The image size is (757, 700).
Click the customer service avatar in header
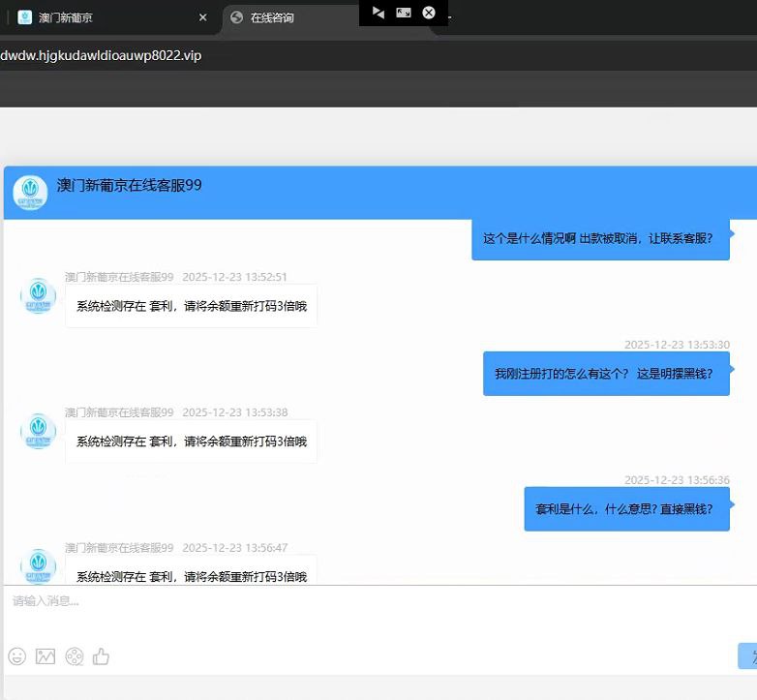[30, 193]
